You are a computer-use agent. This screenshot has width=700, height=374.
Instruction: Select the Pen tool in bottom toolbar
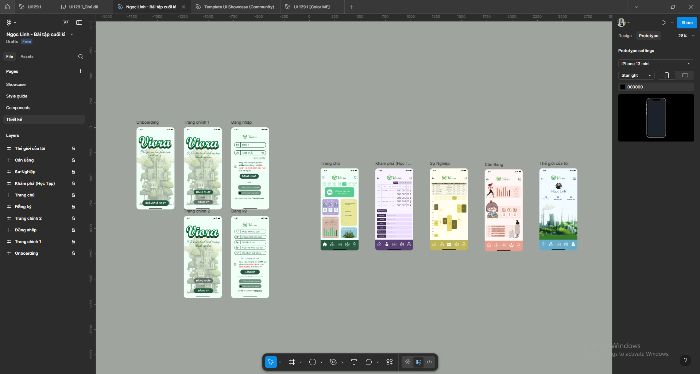pyautogui.click(x=333, y=362)
